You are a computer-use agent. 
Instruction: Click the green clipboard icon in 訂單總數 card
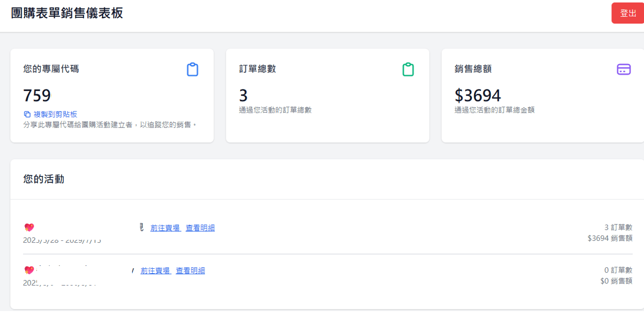coord(408,70)
